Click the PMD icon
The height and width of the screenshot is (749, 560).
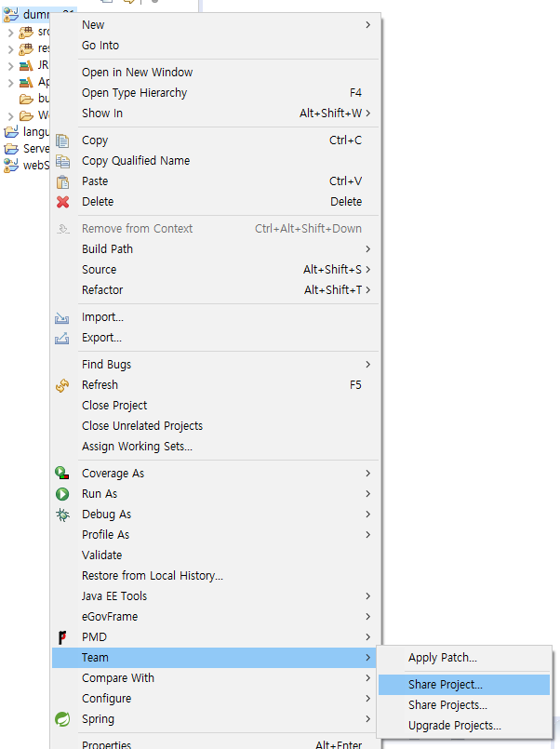[x=63, y=637]
